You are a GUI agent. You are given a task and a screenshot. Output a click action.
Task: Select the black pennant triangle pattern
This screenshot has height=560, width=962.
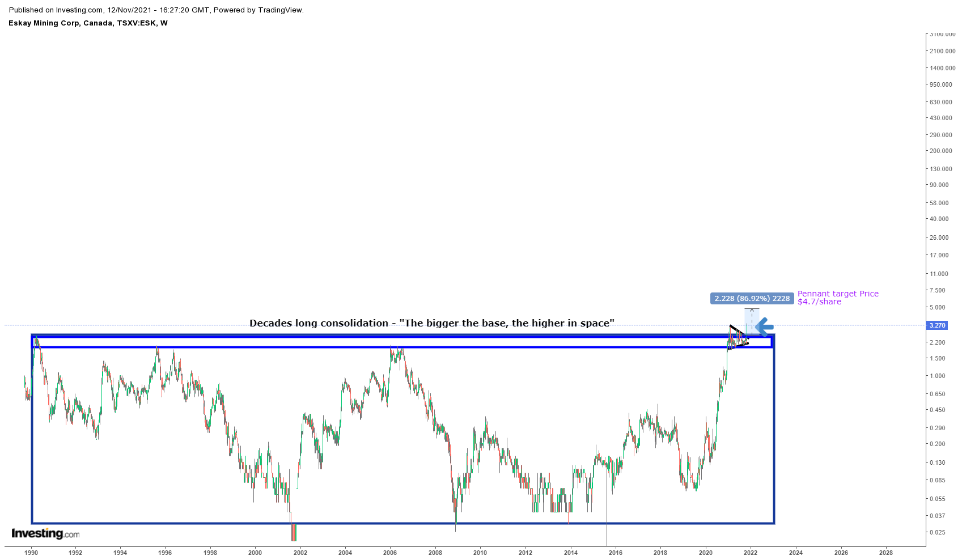pos(737,338)
